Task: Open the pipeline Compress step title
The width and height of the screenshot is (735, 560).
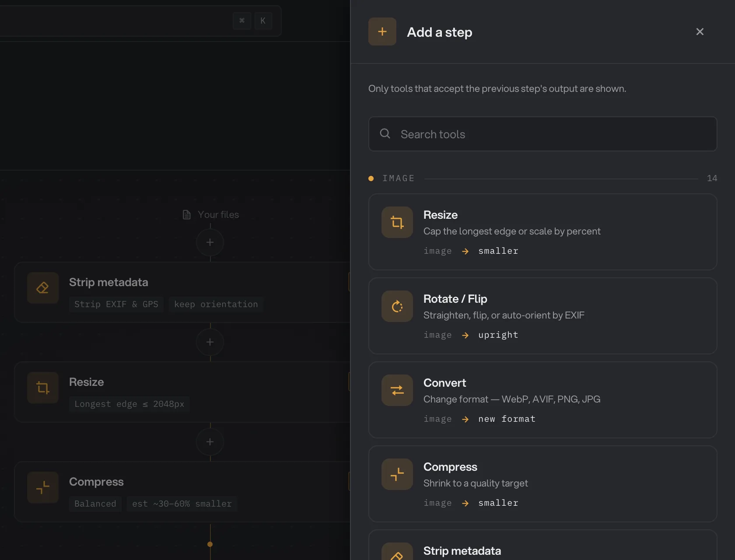Action: click(96, 482)
